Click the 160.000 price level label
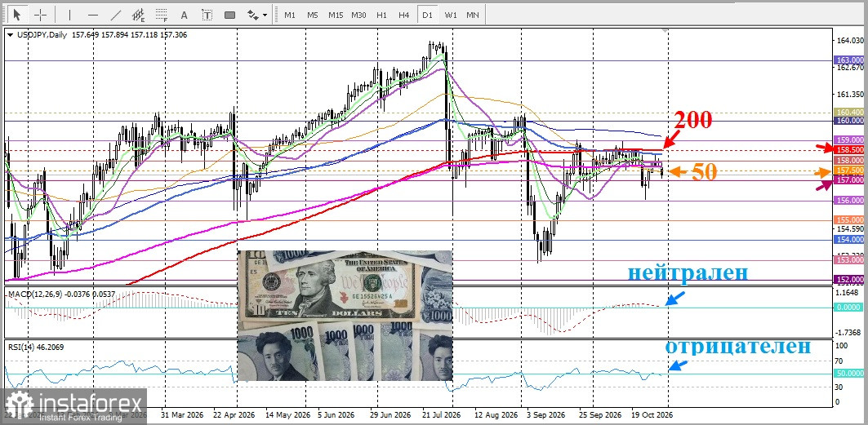868x425 pixels. [849, 121]
